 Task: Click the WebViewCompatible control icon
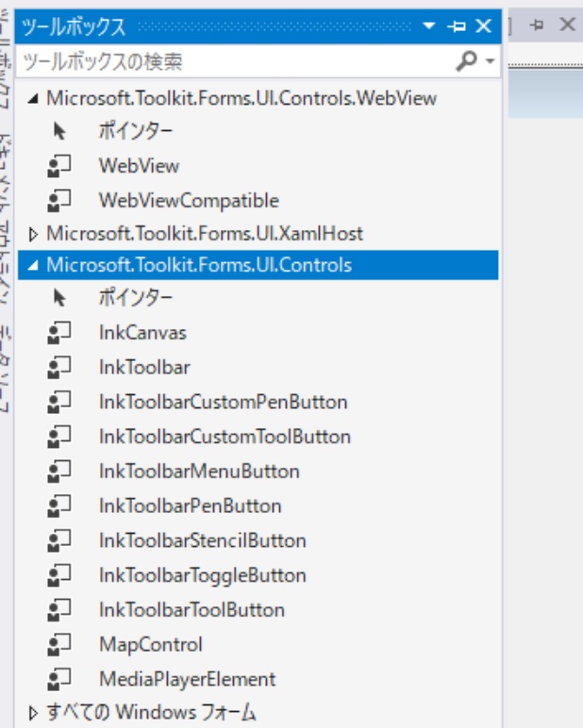pos(59,201)
